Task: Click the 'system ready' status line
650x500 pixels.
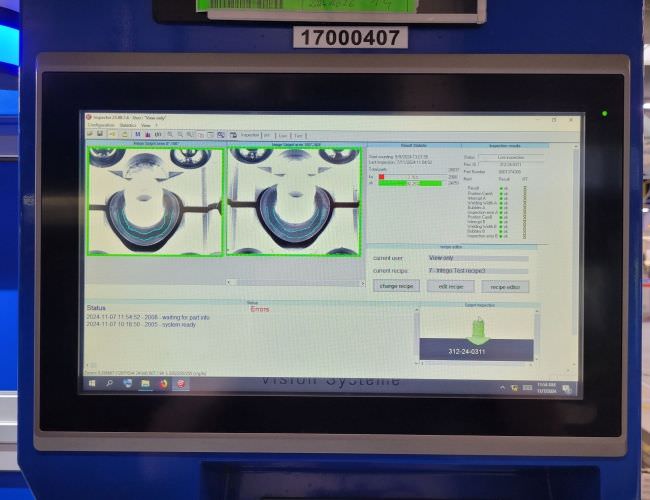Action: point(141,325)
